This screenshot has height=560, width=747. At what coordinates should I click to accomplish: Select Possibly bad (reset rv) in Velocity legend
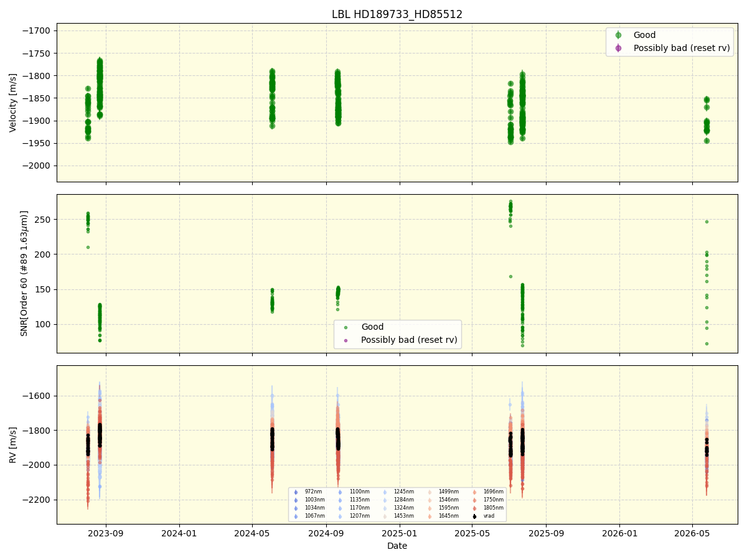(682, 48)
